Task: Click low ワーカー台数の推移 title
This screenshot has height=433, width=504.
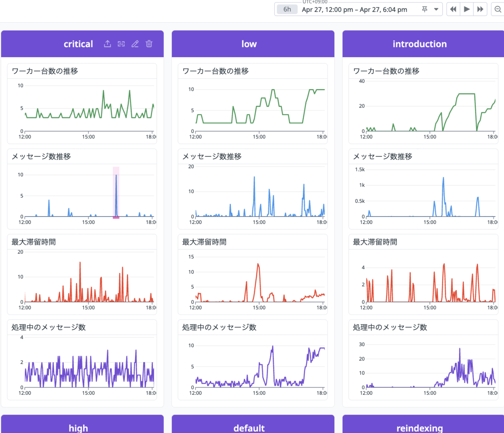Action: click(215, 71)
